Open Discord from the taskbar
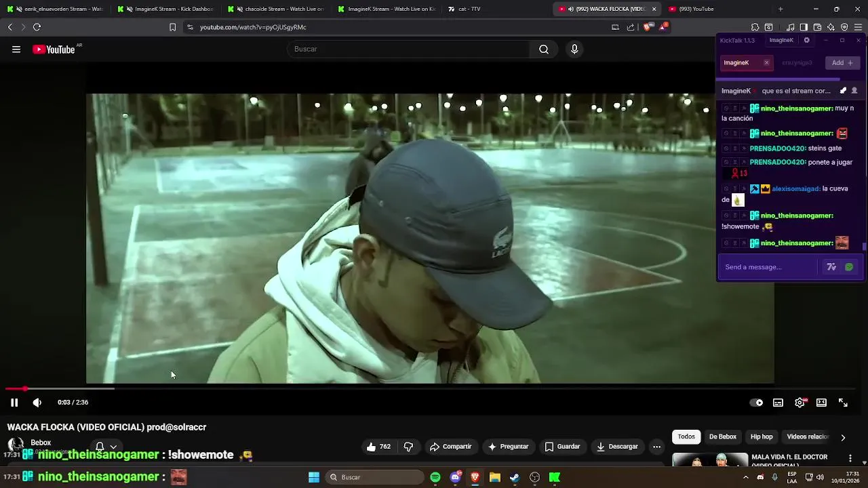The image size is (868, 488). pos(456,477)
